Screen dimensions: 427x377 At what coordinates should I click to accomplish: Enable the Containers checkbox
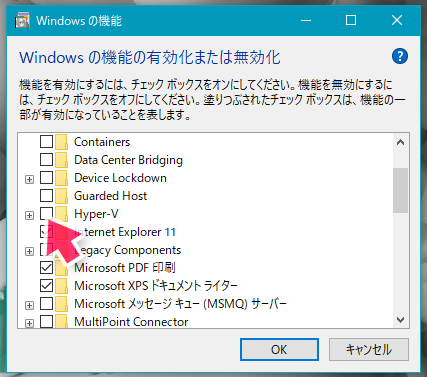click(46, 142)
